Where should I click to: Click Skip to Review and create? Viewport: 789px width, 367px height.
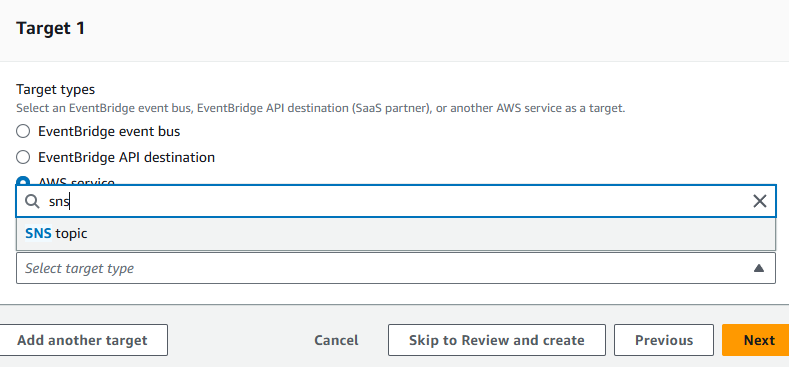[x=497, y=340]
